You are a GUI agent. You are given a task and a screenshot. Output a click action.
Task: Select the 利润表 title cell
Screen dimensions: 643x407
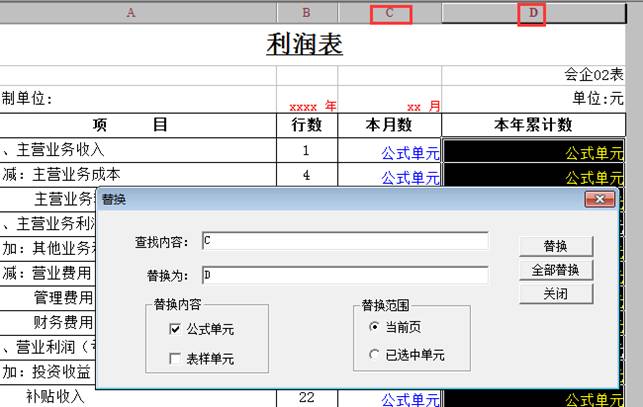pyautogui.click(x=305, y=45)
